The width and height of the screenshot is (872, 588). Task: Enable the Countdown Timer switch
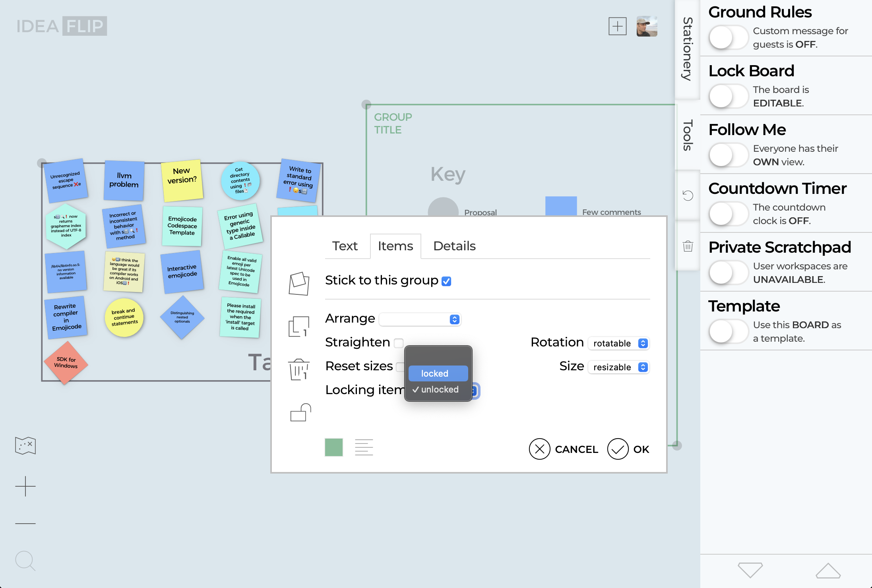729,214
